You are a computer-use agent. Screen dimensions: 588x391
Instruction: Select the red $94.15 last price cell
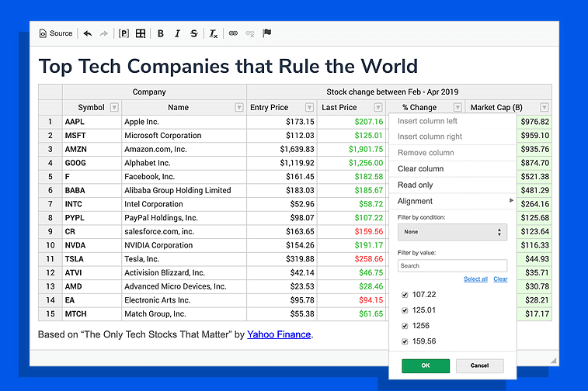pos(351,300)
